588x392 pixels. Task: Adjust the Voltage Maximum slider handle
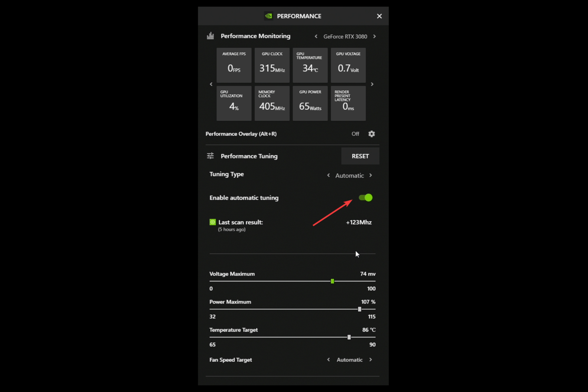[332, 281]
